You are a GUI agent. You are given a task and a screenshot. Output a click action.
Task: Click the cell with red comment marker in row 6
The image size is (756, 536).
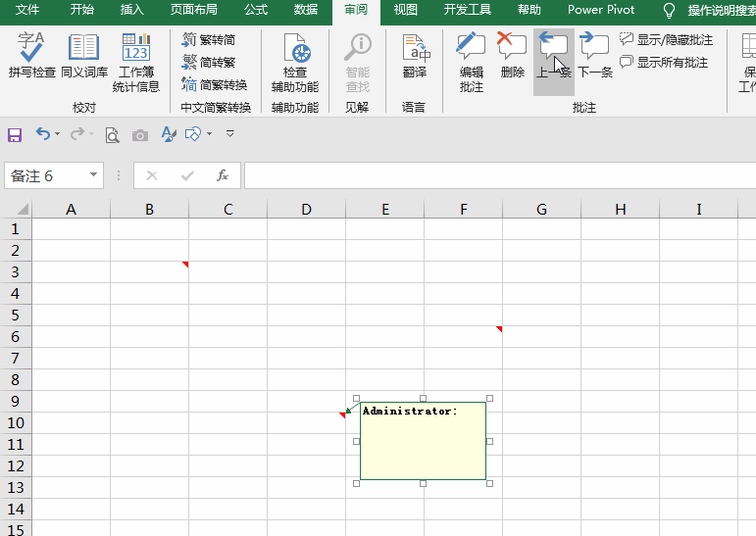tap(464, 336)
